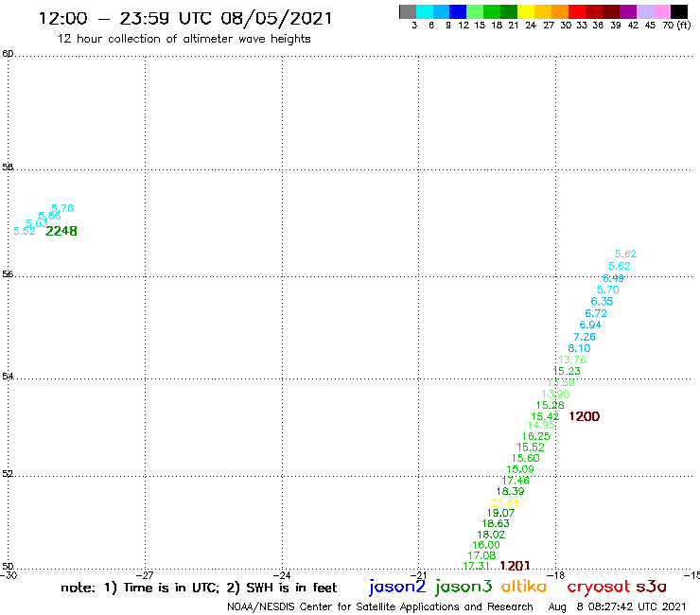
Task: Click the wave height value '5.76'
Action: click(62, 208)
